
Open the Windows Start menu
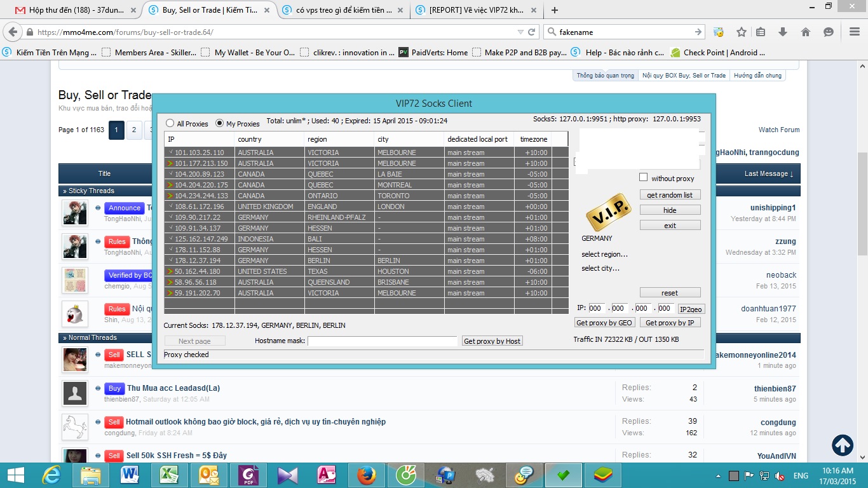pyautogui.click(x=15, y=475)
